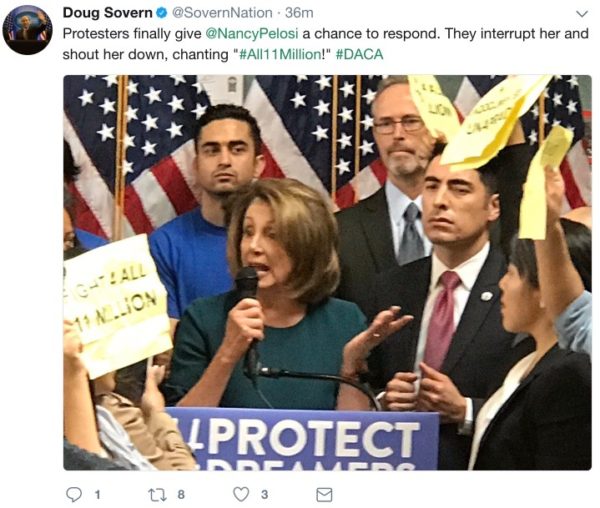This screenshot has height=508, width=600.
Task: Open the @SovernNation handle
Action: point(222,13)
